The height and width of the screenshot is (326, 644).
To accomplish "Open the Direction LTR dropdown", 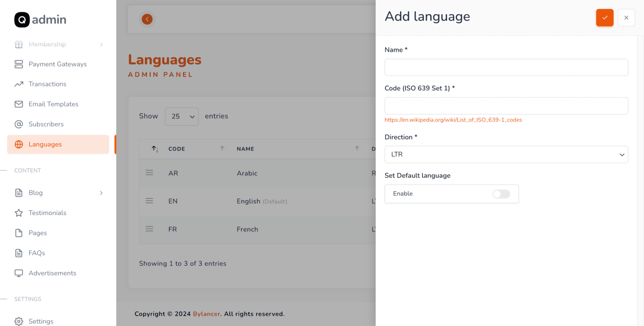I will tap(506, 155).
